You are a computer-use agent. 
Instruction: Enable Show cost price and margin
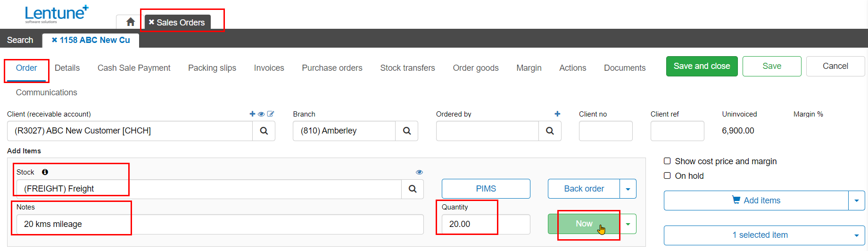coord(667,161)
